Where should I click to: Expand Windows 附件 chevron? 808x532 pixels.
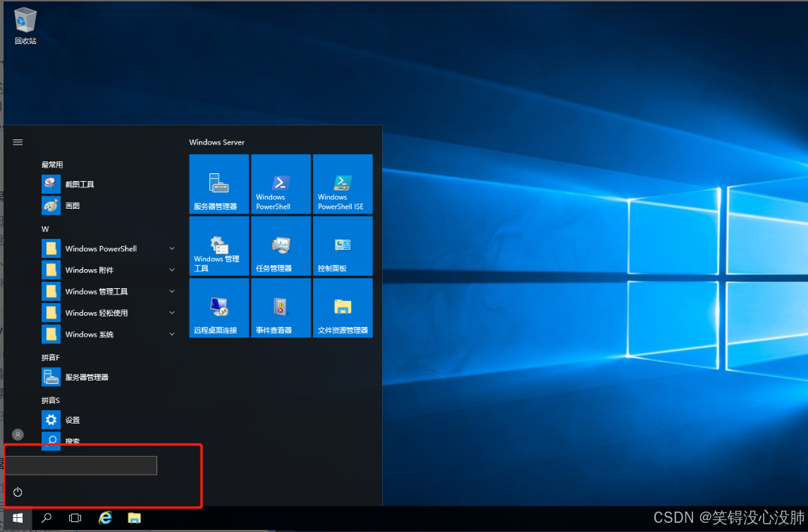(172, 270)
